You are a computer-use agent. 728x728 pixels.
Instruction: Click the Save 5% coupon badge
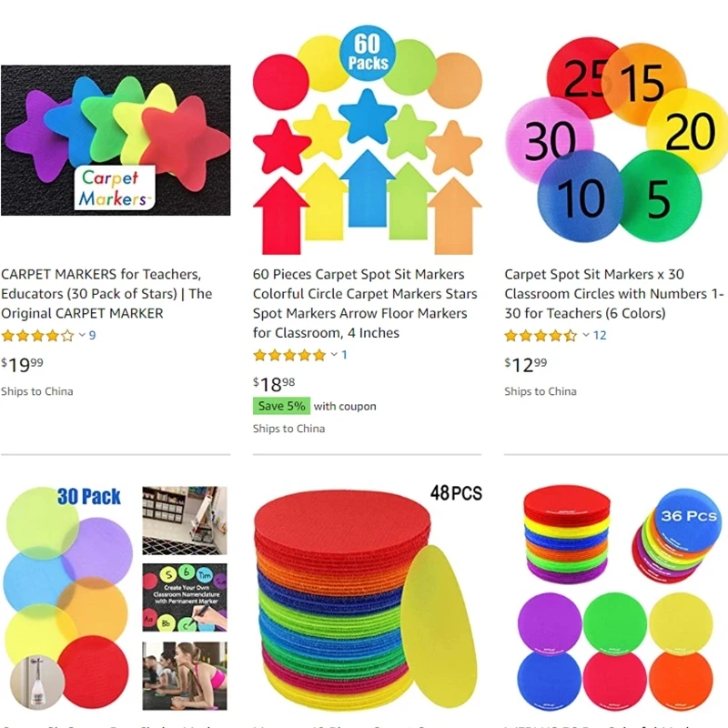tap(281, 406)
